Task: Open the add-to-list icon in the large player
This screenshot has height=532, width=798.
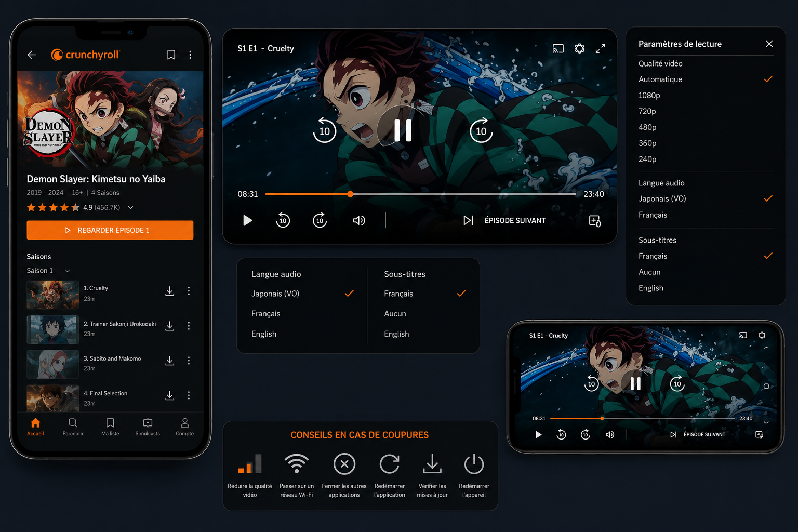Action: [x=595, y=221]
